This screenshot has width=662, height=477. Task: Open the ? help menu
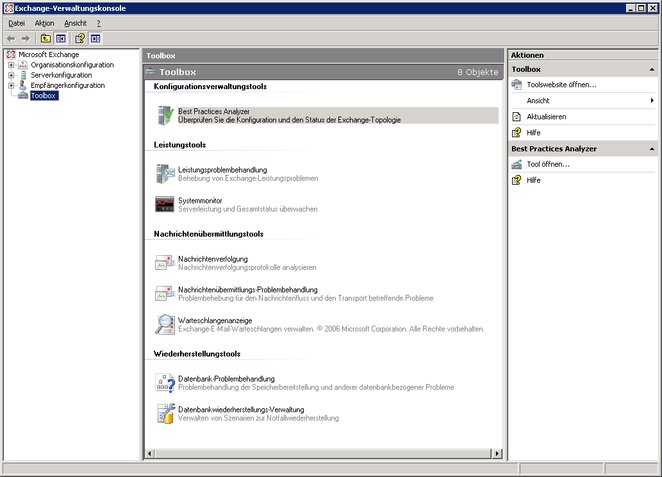98,23
